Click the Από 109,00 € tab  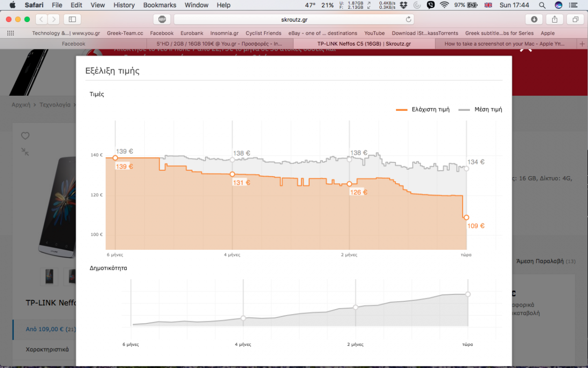(44, 329)
